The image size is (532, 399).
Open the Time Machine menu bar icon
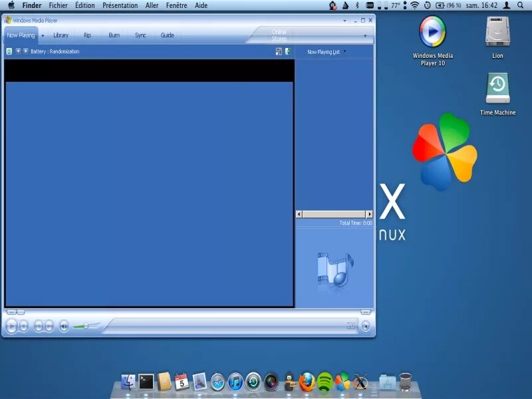(428, 5)
